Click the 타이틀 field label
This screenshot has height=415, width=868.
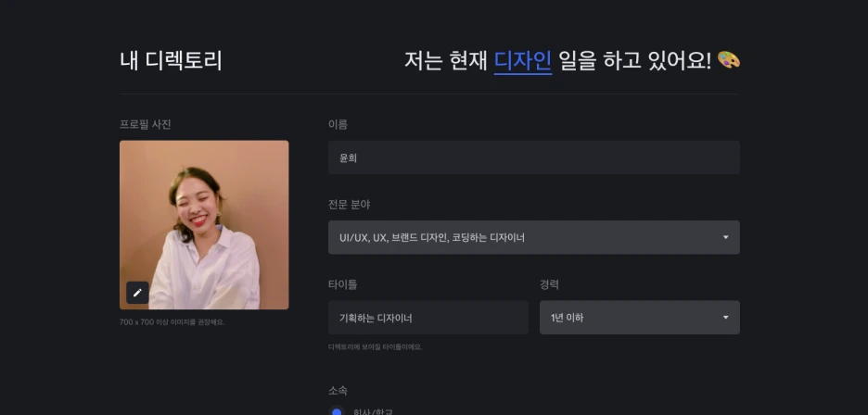tap(343, 284)
